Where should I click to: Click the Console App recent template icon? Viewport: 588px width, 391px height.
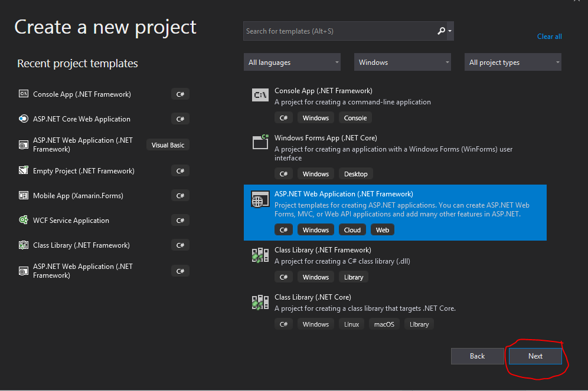pos(24,94)
